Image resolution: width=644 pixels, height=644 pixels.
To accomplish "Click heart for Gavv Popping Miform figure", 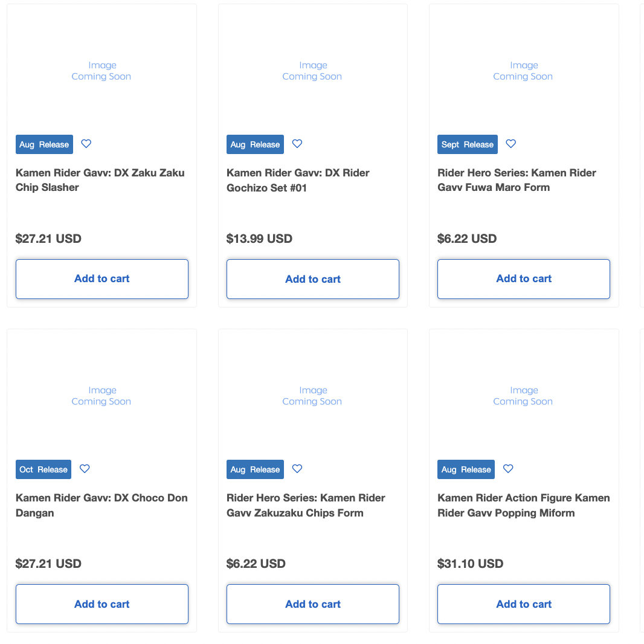I will [509, 469].
